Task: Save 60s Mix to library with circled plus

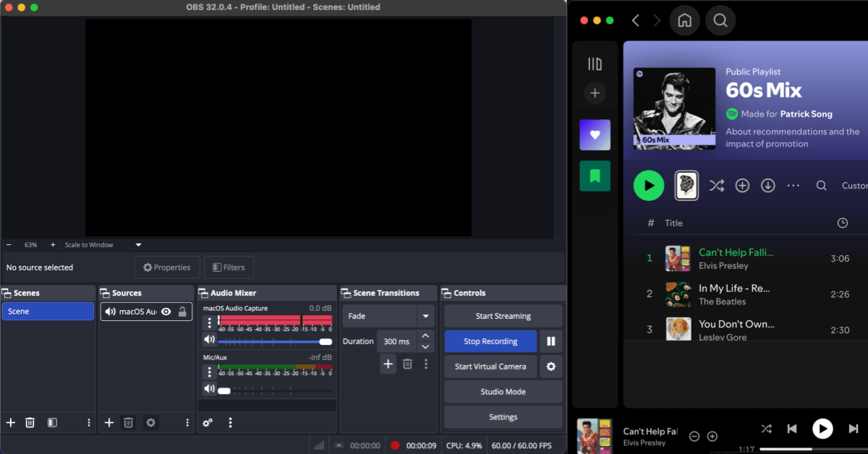Action: point(742,186)
